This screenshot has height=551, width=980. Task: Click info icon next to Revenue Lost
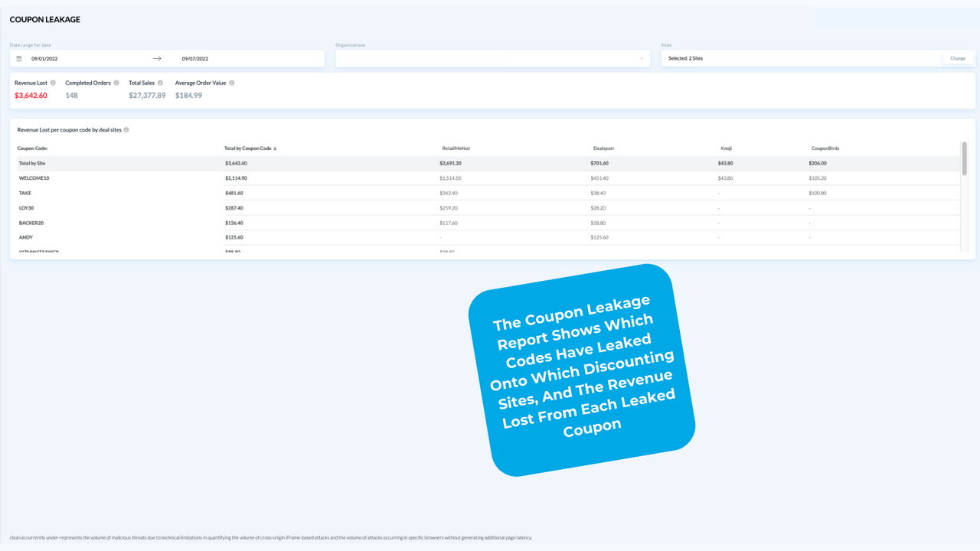point(53,83)
